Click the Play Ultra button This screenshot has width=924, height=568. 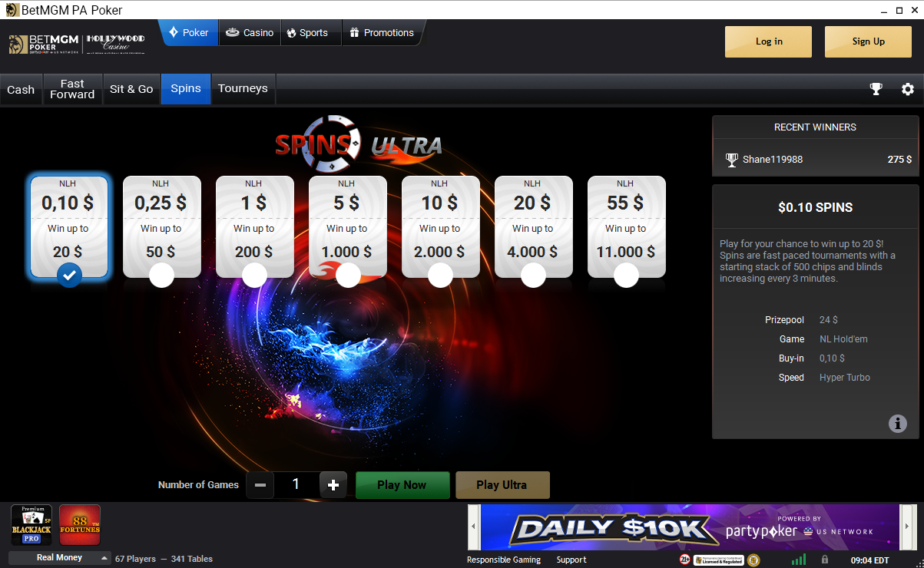502,485
